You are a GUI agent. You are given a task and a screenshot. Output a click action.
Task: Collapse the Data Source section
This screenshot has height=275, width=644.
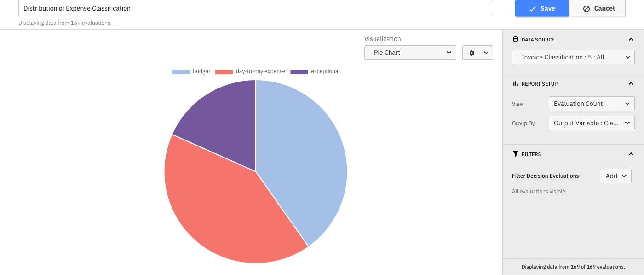(631, 40)
